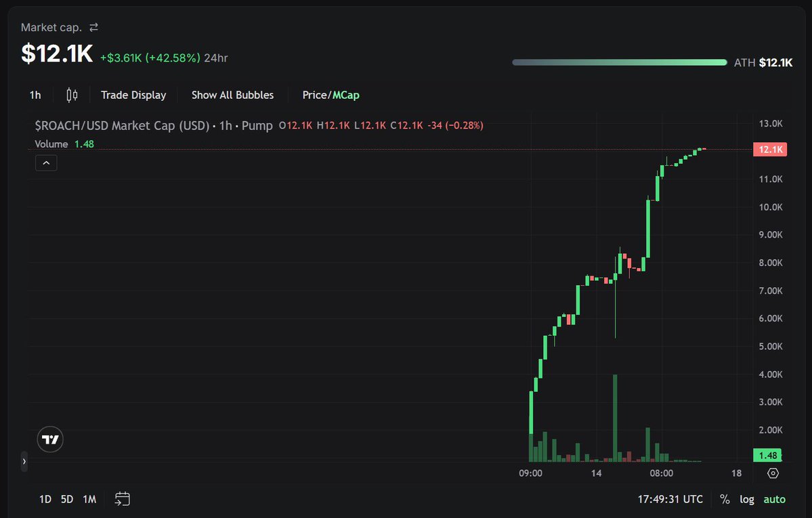The image size is (812, 518).
Task: Toggle percentage scale mode
Action: click(725, 499)
